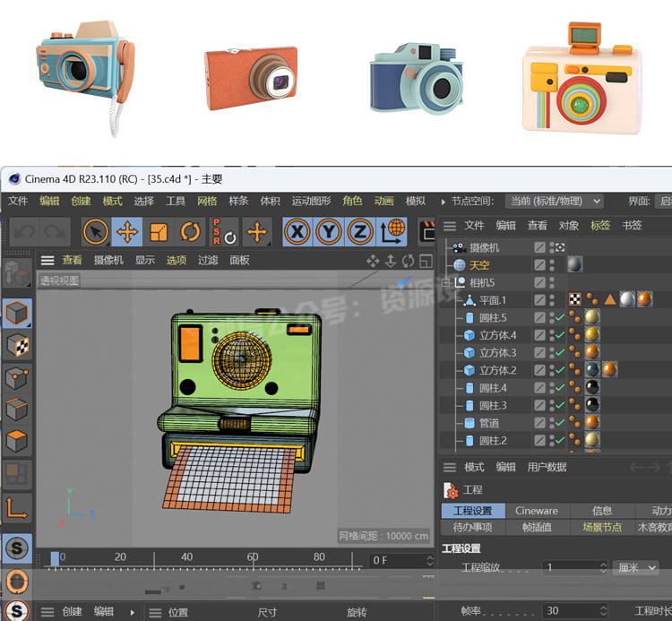This screenshot has height=621, width=672.
Task: Select the Live Selection tool
Action: (96, 232)
